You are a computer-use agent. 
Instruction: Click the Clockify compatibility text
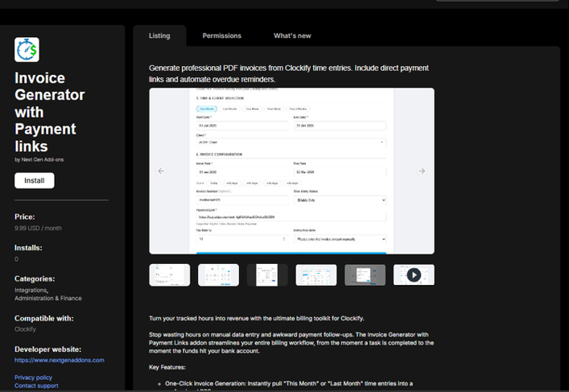(25, 329)
